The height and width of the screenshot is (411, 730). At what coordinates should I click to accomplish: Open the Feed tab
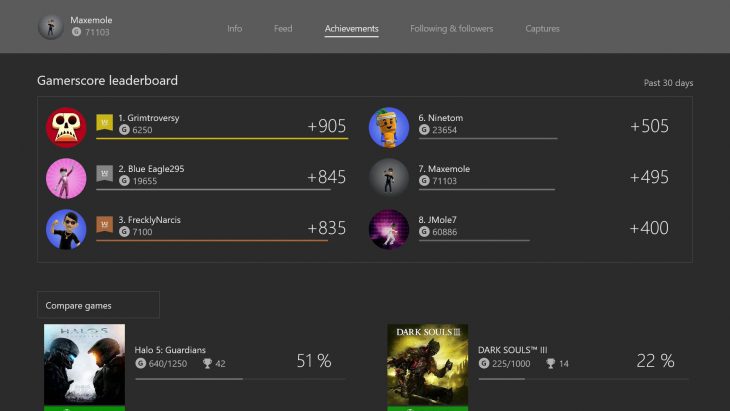[x=283, y=29]
